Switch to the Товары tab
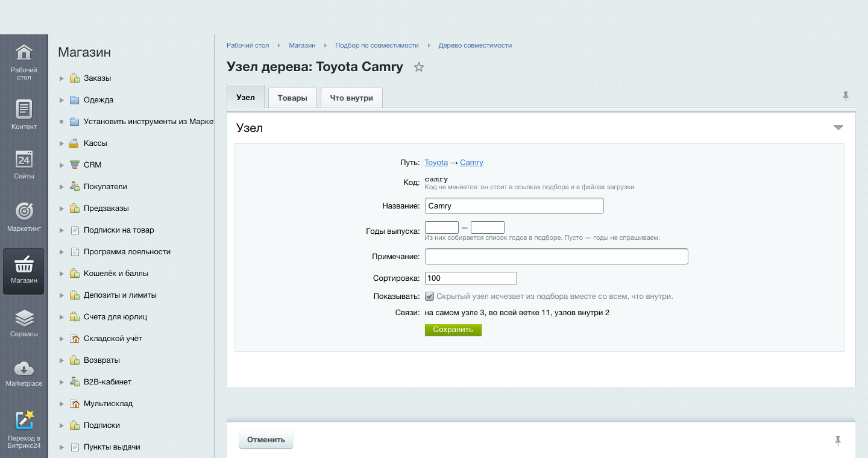This screenshot has width=868, height=458. point(292,98)
